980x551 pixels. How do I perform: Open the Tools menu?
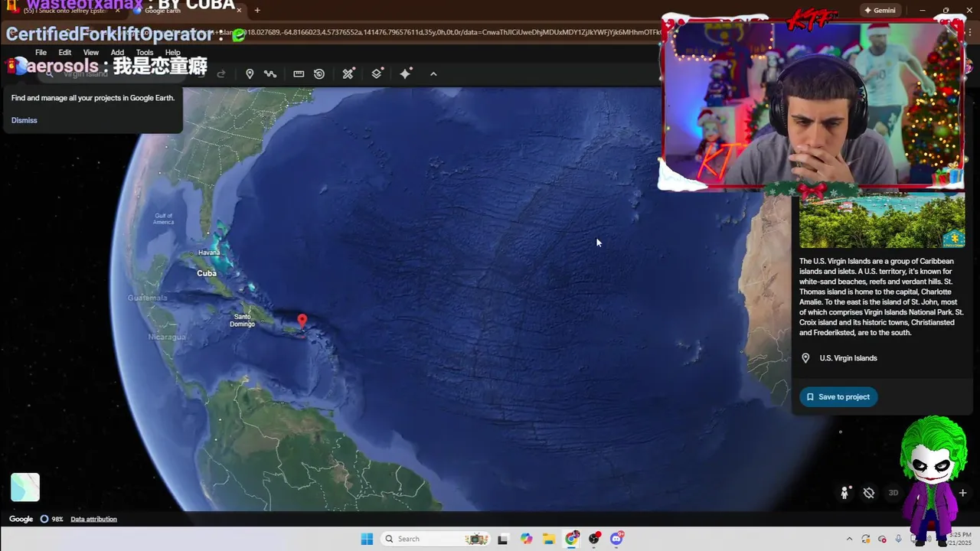145,53
